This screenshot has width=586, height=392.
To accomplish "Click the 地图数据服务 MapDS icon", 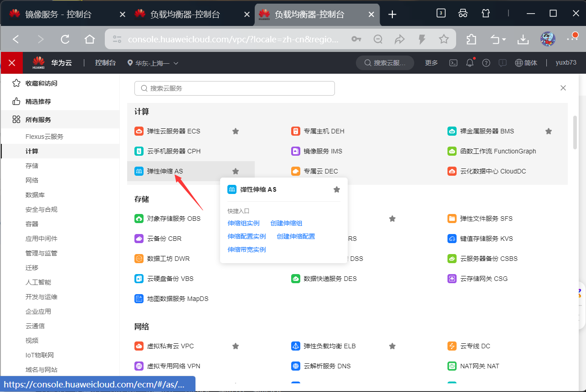I will tap(139, 299).
